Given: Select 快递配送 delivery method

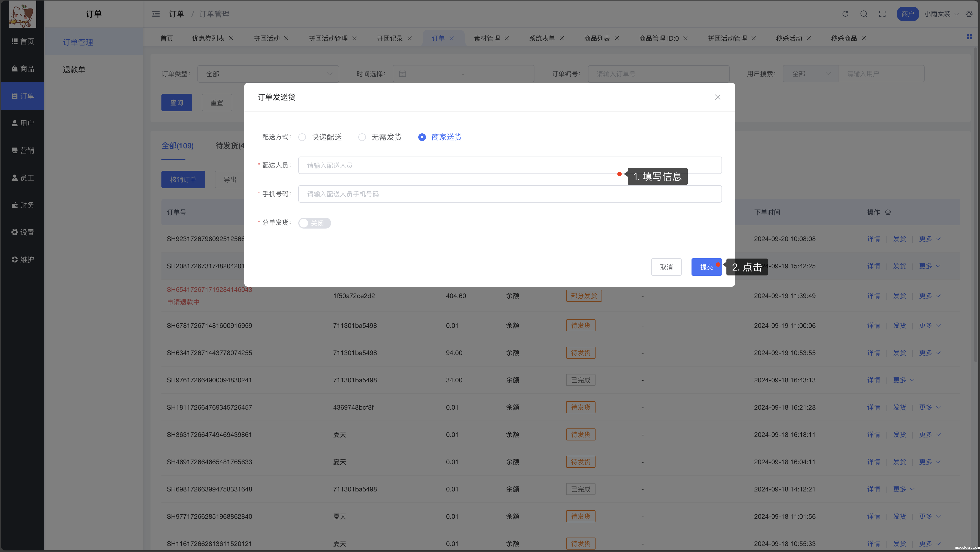Looking at the screenshot, I should tap(302, 137).
